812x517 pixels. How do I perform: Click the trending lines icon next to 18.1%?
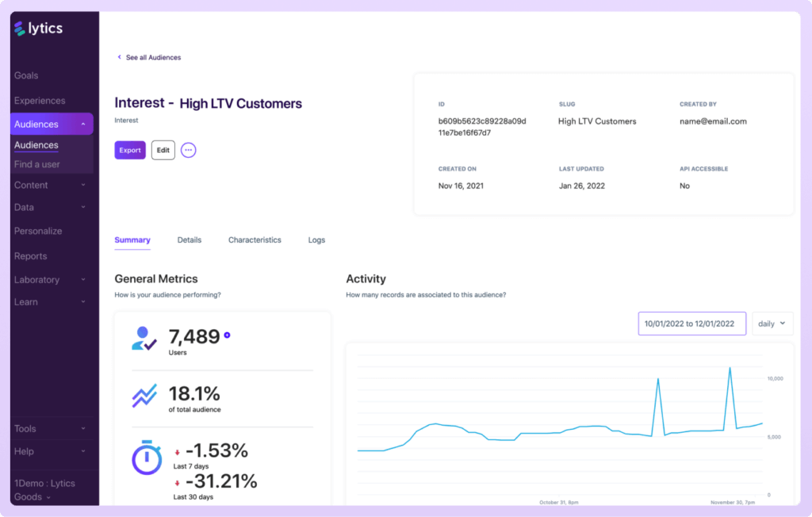(x=145, y=394)
